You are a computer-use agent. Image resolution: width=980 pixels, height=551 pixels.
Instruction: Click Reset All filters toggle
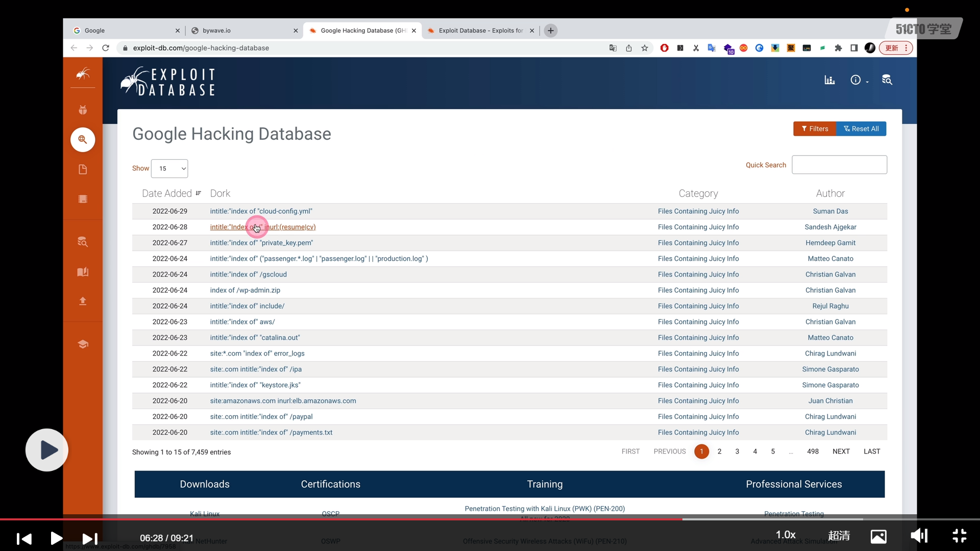(x=862, y=129)
